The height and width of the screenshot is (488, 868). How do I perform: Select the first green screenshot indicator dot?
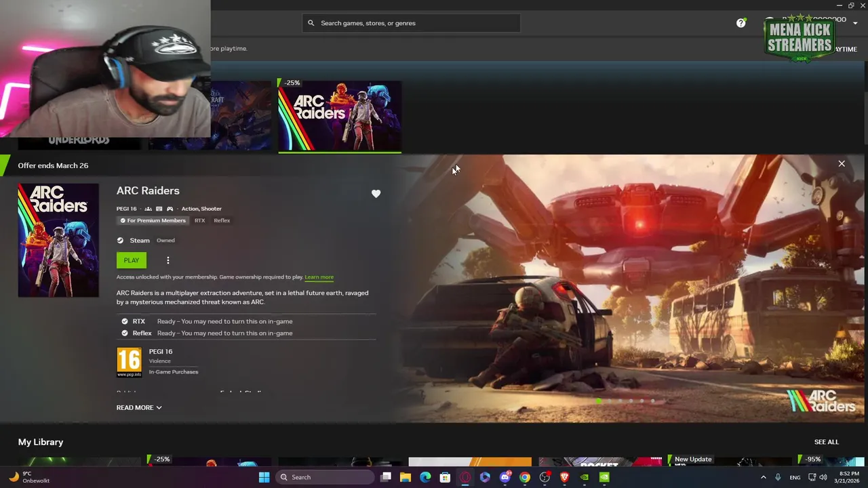(x=598, y=401)
